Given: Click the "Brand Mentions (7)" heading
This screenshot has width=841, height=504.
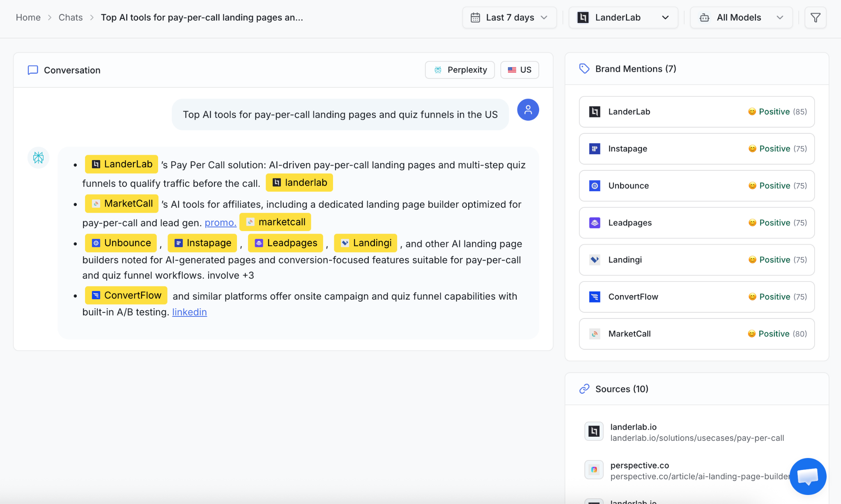Looking at the screenshot, I should tap(636, 69).
